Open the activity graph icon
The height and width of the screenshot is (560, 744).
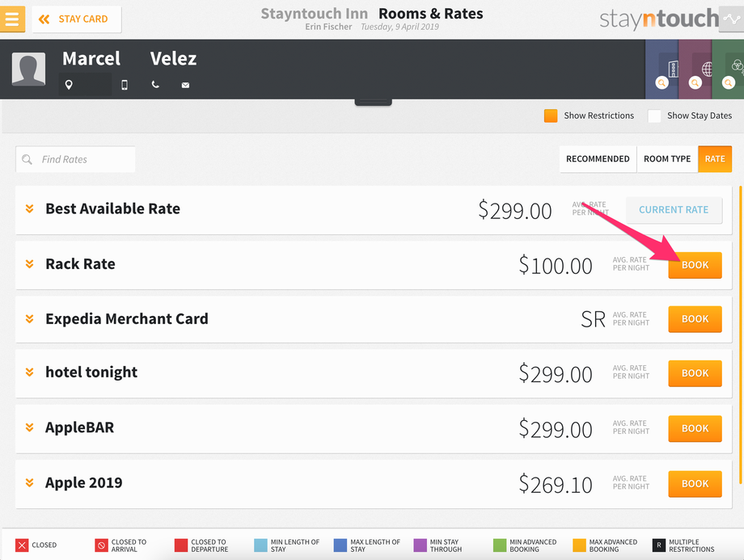(732, 19)
